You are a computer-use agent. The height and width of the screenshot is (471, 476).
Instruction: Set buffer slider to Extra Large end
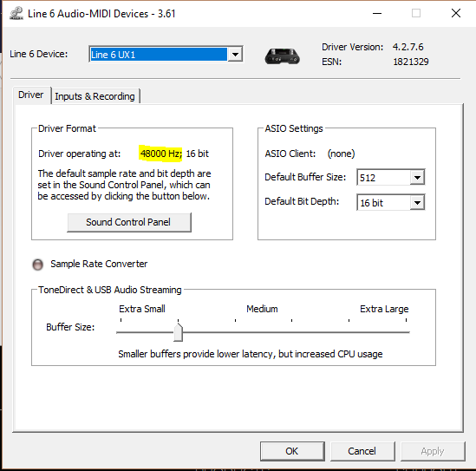(406, 332)
